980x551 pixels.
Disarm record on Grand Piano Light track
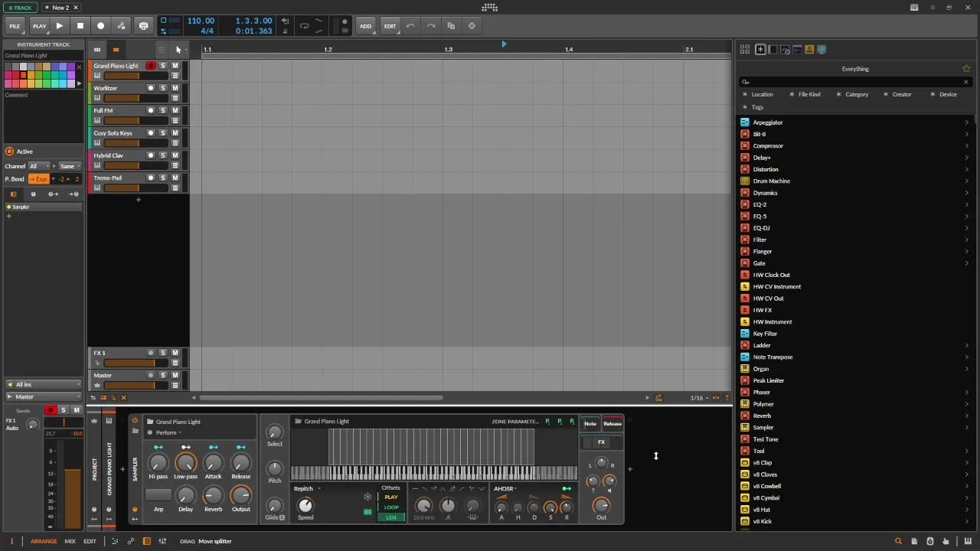[x=151, y=66]
